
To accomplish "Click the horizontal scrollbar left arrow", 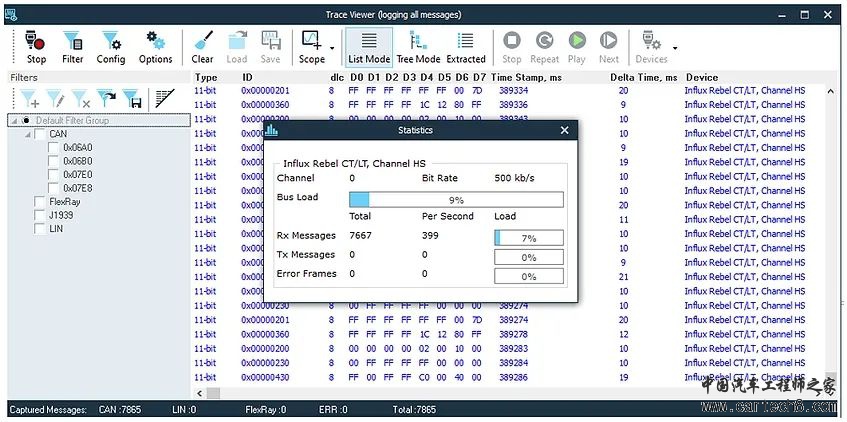I will click(199, 393).
